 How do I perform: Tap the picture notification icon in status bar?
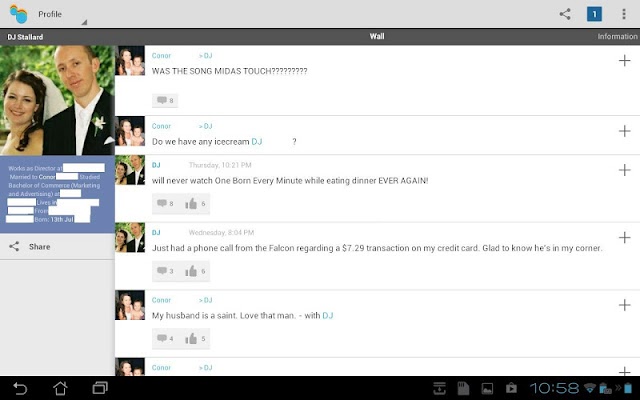tap(487, 388)
